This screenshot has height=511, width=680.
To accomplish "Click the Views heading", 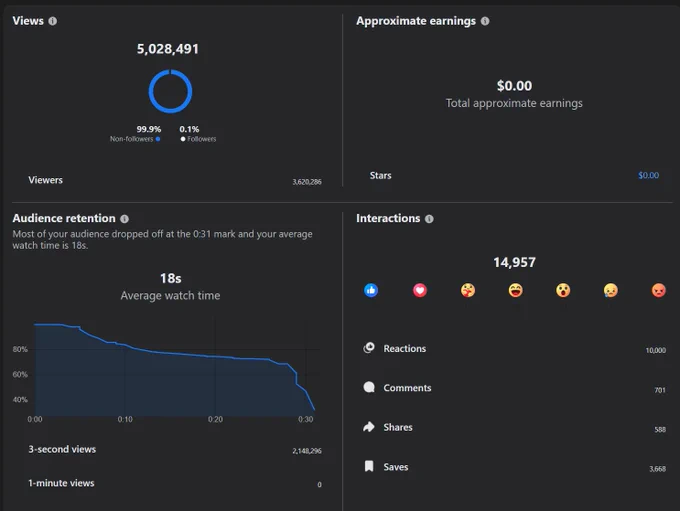I will [x=28, y=21].
